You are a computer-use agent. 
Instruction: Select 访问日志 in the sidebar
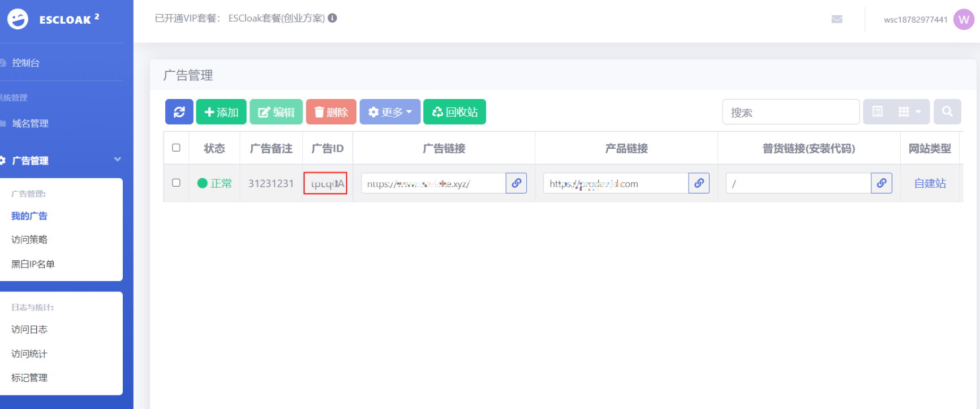tap(29, 329)
